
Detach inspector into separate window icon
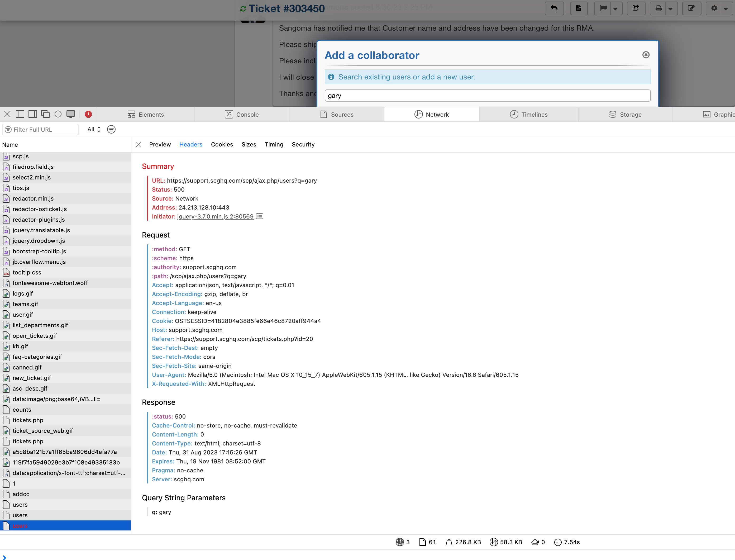pyautogui.click(x=45, y=114)
